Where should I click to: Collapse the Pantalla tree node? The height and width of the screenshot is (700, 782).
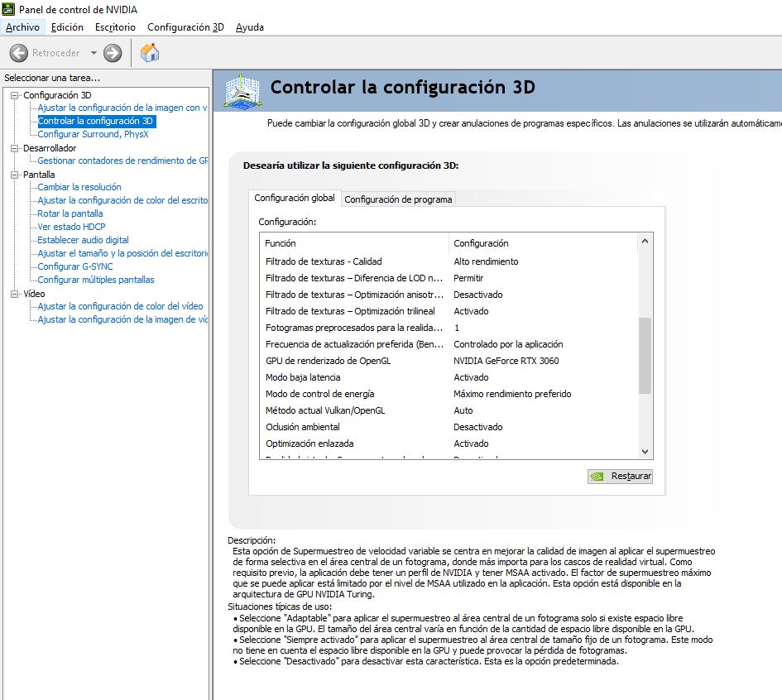point(14,175)
